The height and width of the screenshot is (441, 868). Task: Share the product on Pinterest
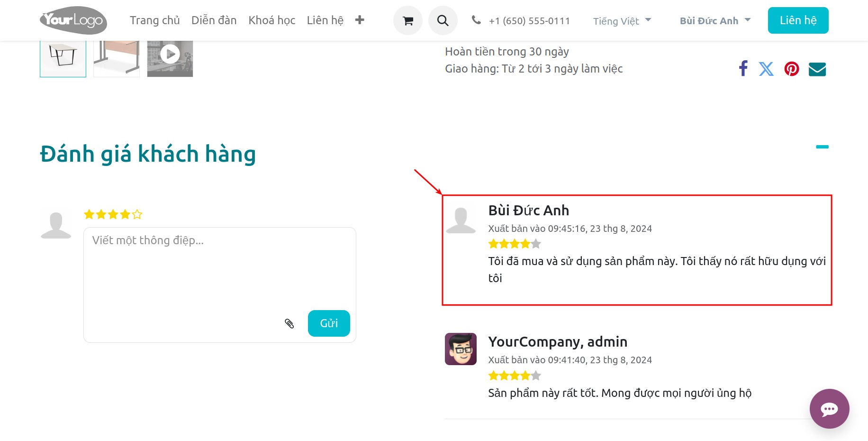pos(792,69)
